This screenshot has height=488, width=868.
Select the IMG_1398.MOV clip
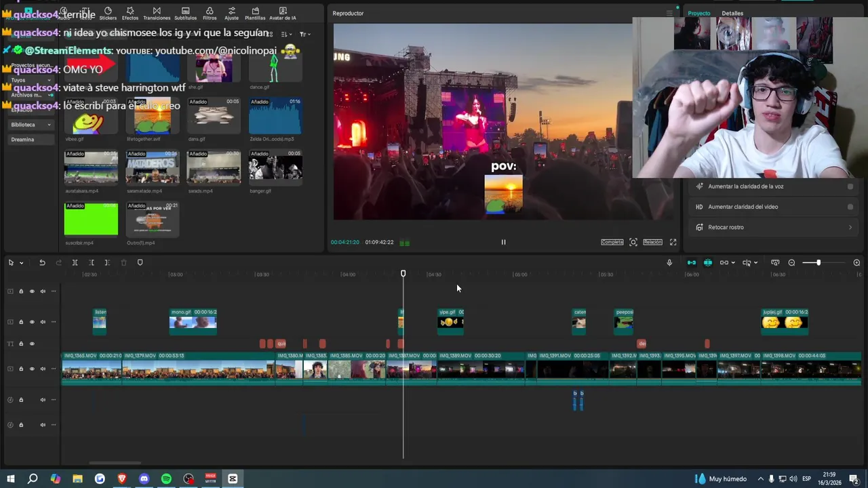pyautogui.click(x=811, y=369)
